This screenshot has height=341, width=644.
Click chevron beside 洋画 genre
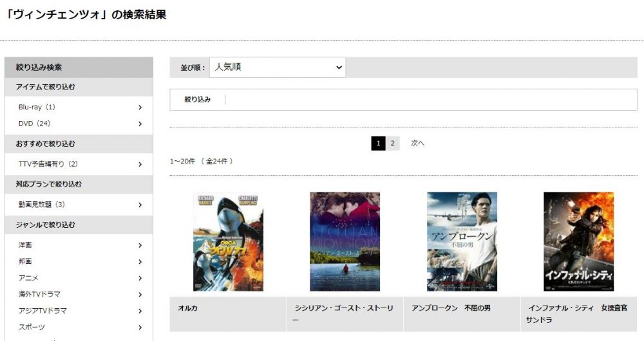[140, 245]
